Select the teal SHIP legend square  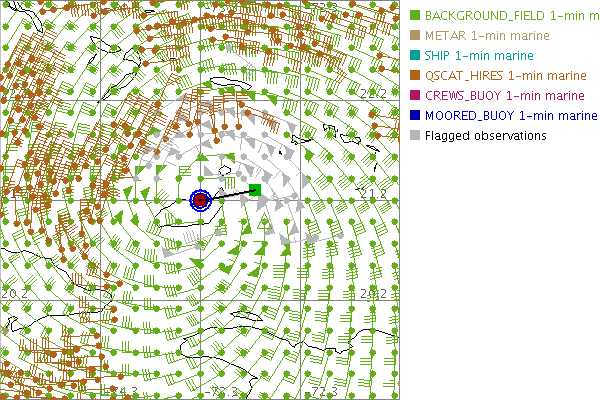[414, 56]
